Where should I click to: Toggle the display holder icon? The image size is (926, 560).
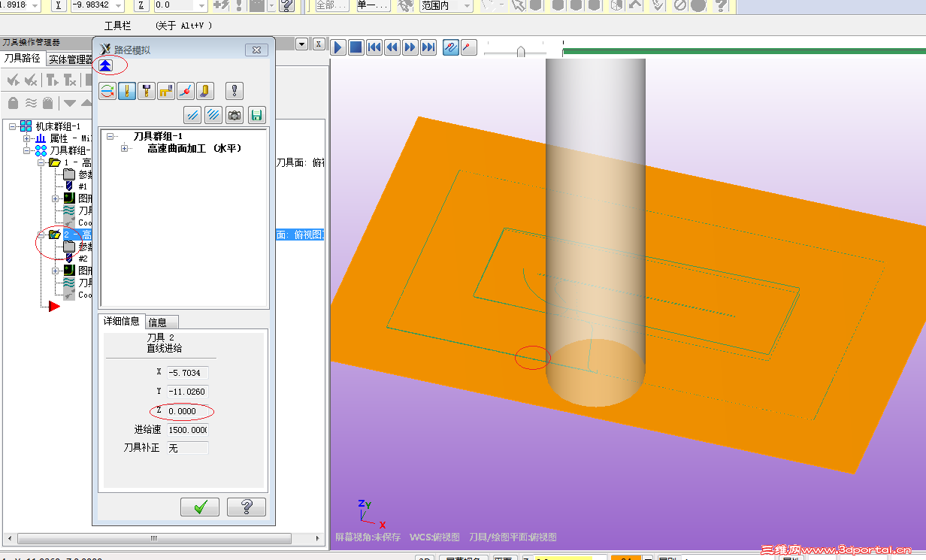click(x=147, y=91)
